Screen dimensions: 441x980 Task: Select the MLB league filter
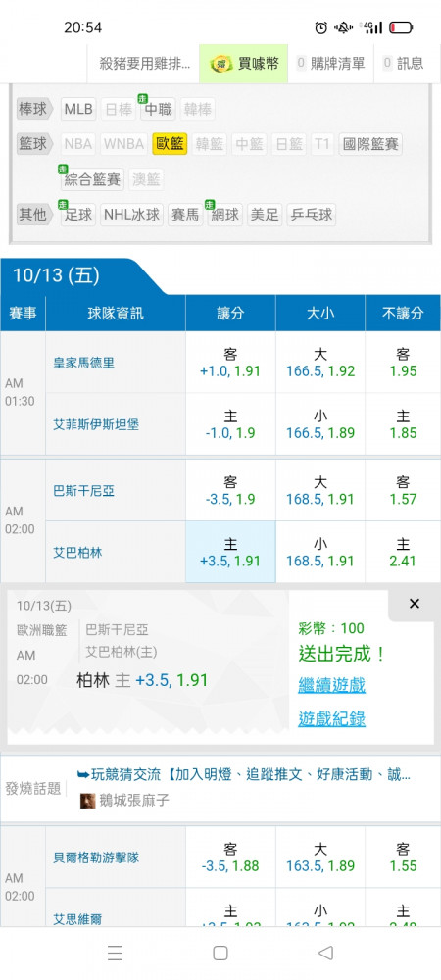(78, 110)
